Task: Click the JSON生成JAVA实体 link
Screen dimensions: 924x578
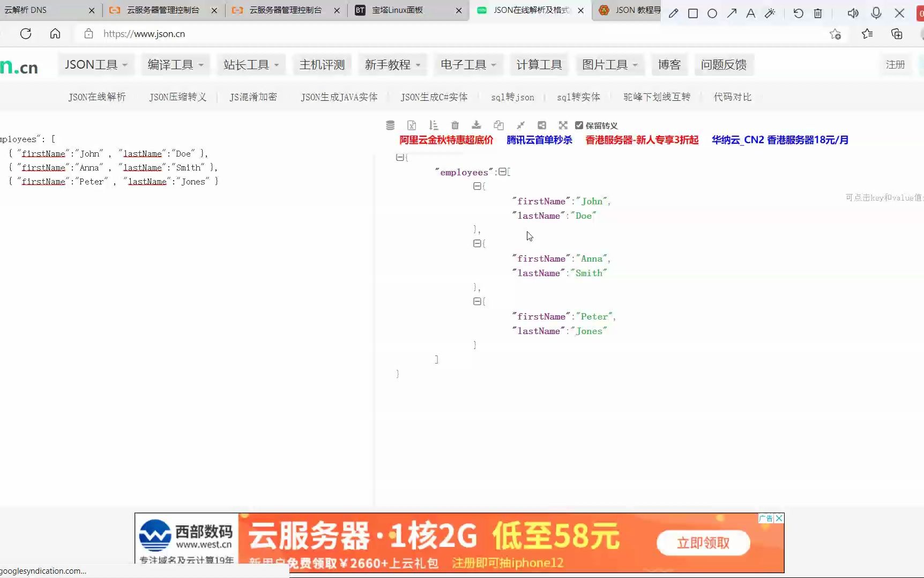Action: [x=339, y=97]
